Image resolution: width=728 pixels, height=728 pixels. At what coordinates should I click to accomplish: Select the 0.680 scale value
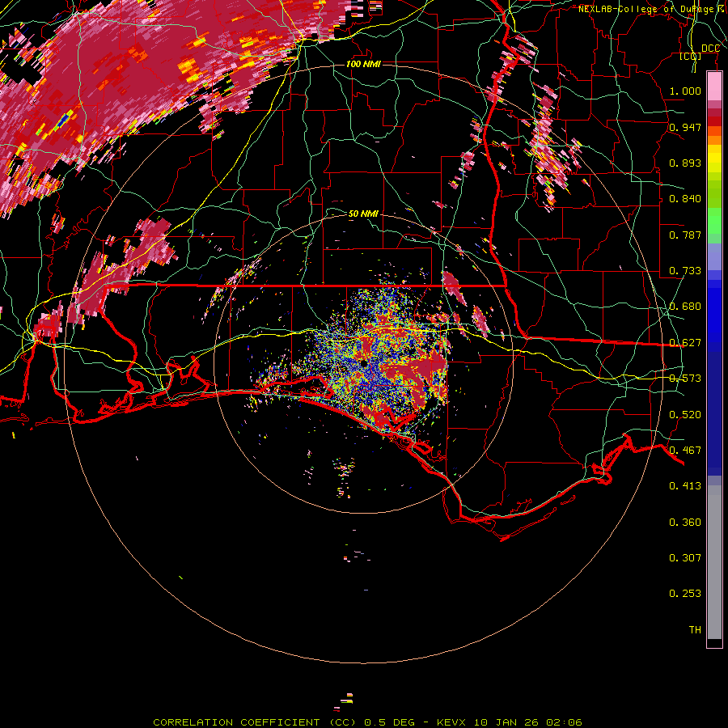(x=685, y=307)
